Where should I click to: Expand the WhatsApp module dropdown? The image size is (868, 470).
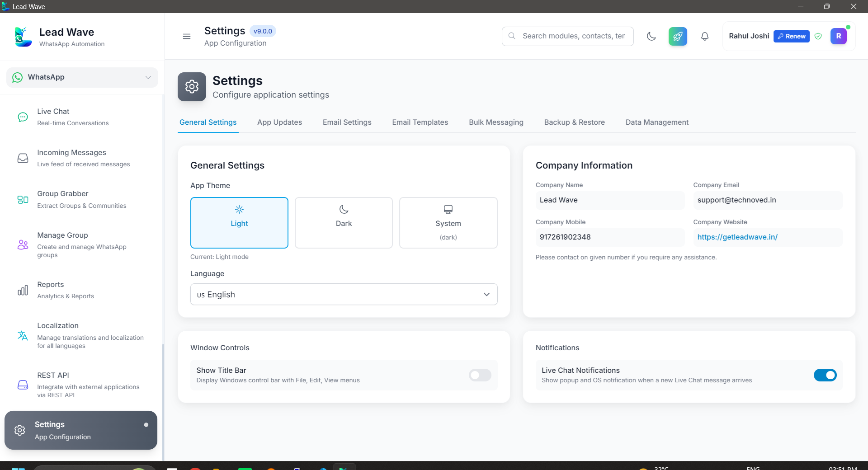point(82,77)
